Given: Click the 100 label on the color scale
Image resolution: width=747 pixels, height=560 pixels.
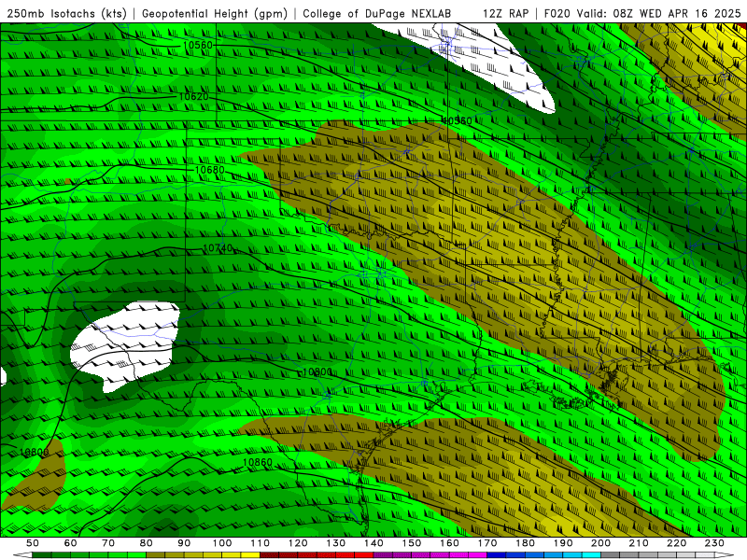Looking at the screenshot, I should point(222,543).
